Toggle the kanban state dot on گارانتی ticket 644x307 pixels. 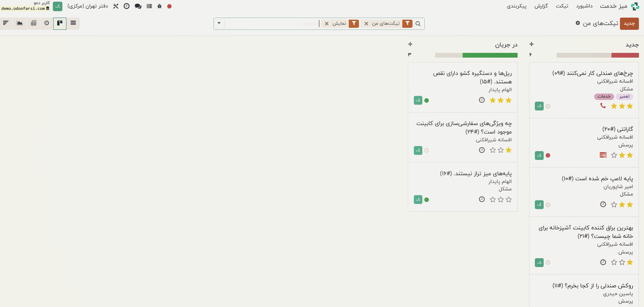[x=548, y=155]
